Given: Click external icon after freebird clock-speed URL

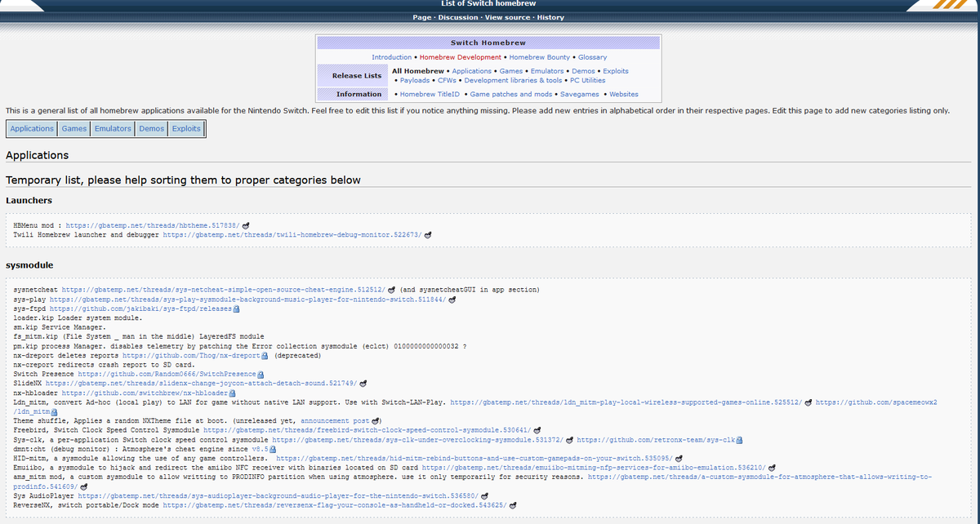Looking at the screenshot, I should (x=539, y=429).
